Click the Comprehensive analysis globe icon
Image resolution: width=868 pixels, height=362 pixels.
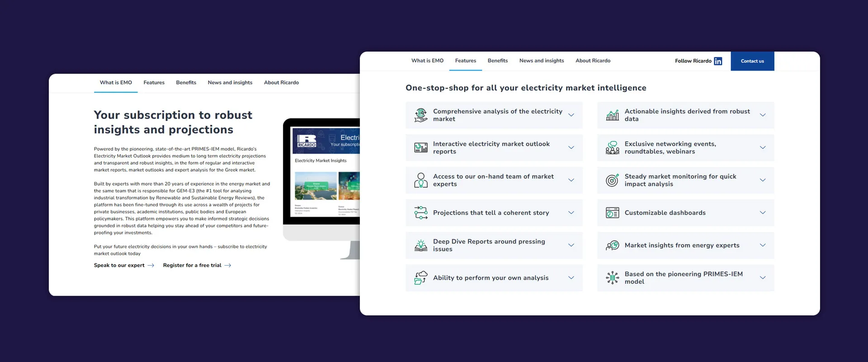421,115
